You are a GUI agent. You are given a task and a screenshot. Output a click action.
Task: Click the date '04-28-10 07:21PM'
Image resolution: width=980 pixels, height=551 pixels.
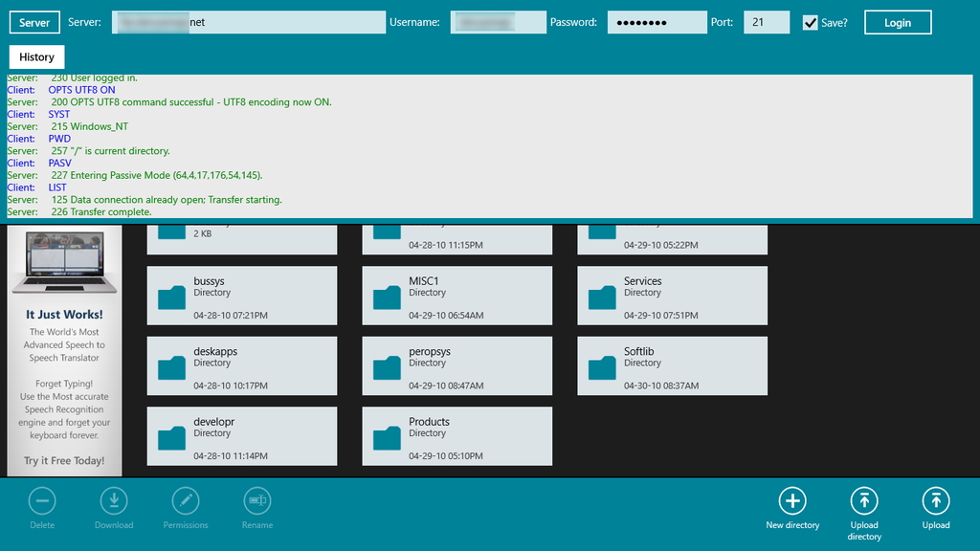[x=231, y=316]
